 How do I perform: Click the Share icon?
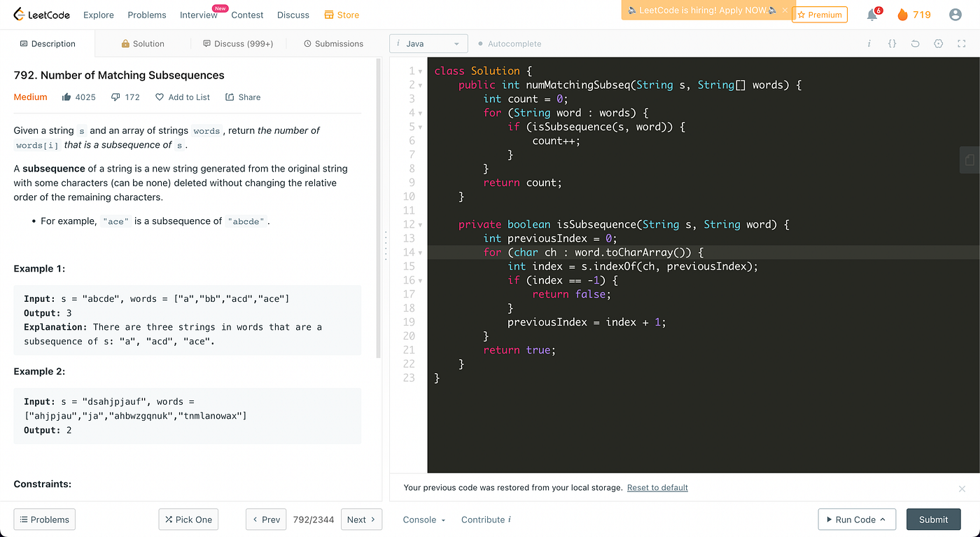(230, 97)
